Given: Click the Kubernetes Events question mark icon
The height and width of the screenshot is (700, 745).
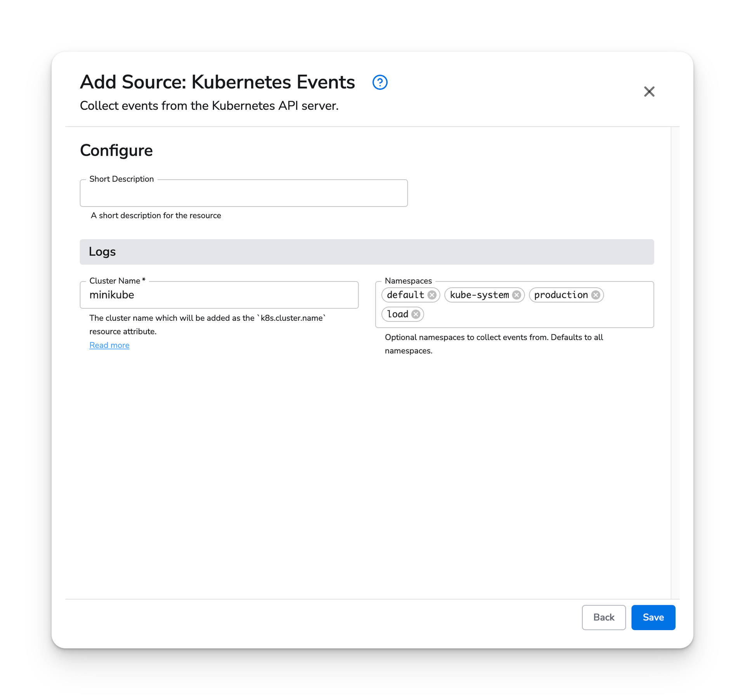Looking at the screenshot, I should point(380,83).
